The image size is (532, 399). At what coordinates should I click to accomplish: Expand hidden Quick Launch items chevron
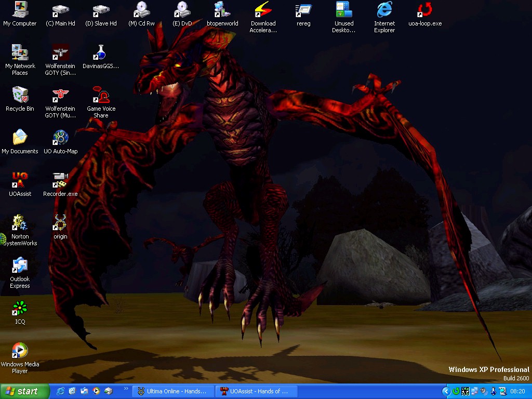coord(126,389)
